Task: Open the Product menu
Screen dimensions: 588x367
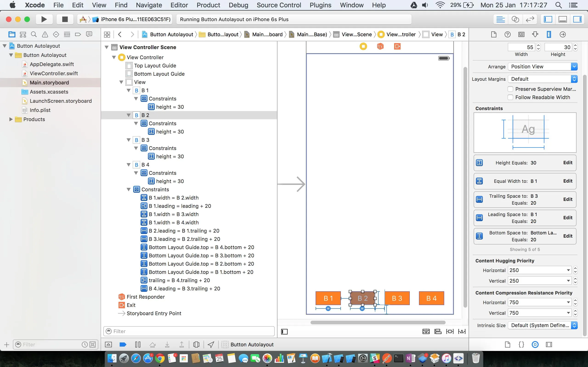Action: (208, 5)
